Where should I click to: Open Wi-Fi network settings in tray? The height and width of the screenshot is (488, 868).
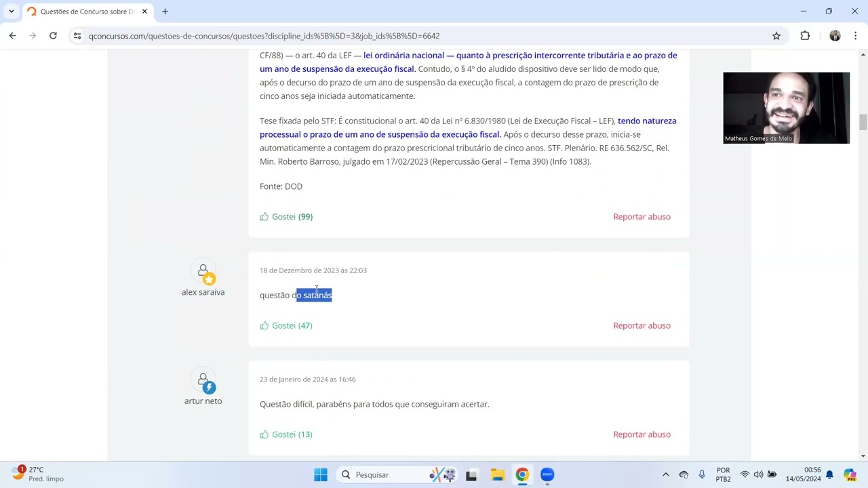pyautogui.click(x=745, y=475)
